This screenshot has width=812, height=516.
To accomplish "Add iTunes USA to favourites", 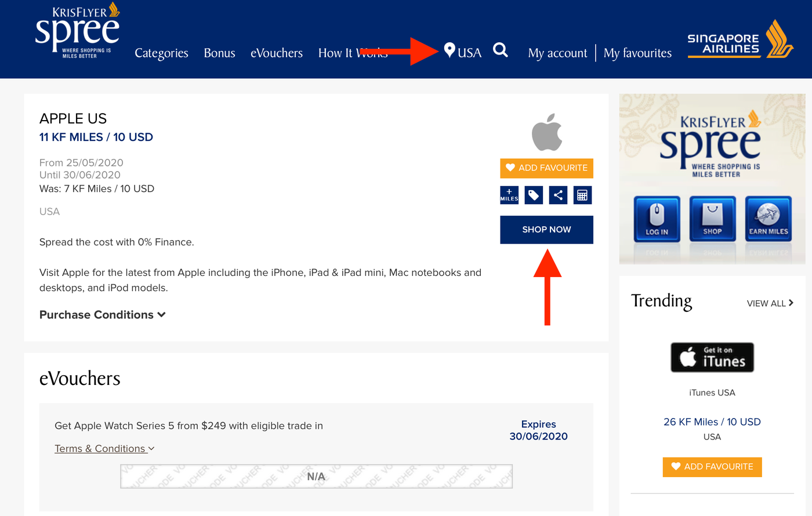I will [x=712, y=467].
